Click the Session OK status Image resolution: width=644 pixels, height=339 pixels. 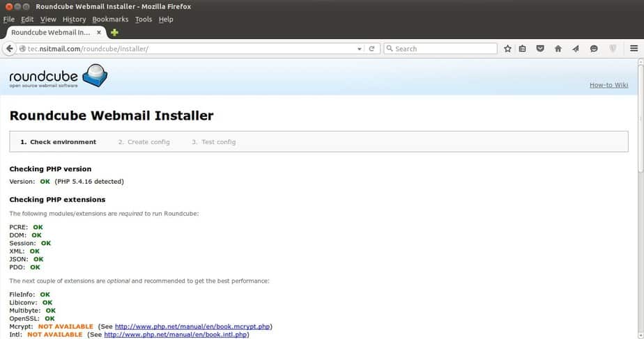46,243
